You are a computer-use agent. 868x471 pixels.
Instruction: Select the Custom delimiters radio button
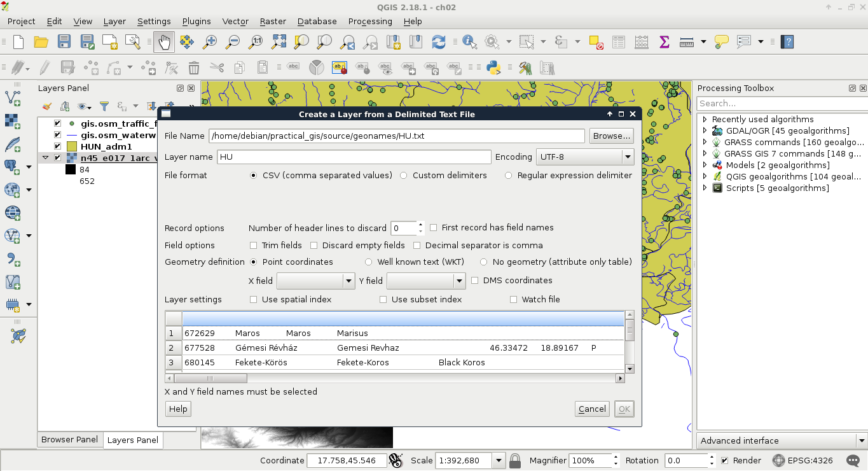(404, 176)
